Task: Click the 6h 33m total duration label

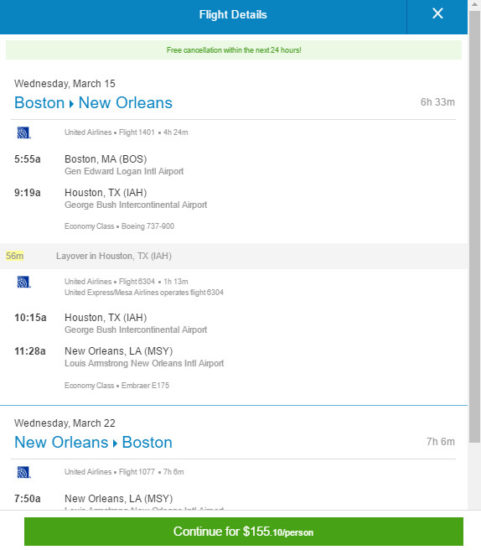Action: point(437,102)
